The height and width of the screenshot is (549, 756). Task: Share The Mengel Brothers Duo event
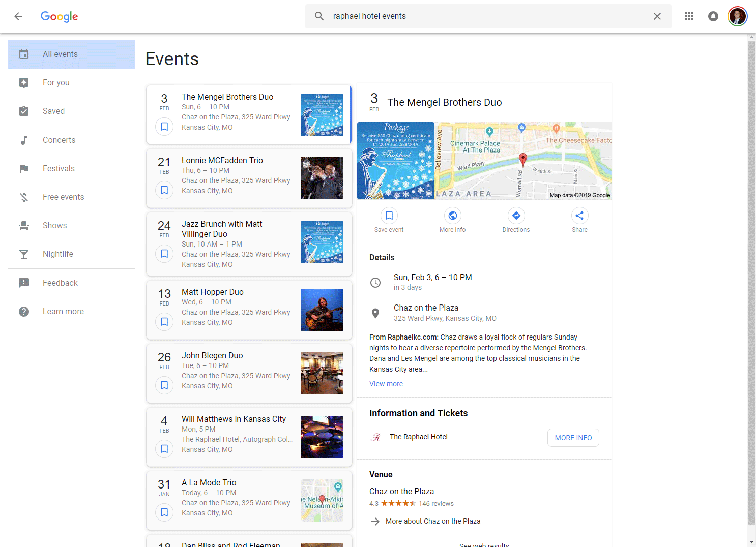[579, 216]
